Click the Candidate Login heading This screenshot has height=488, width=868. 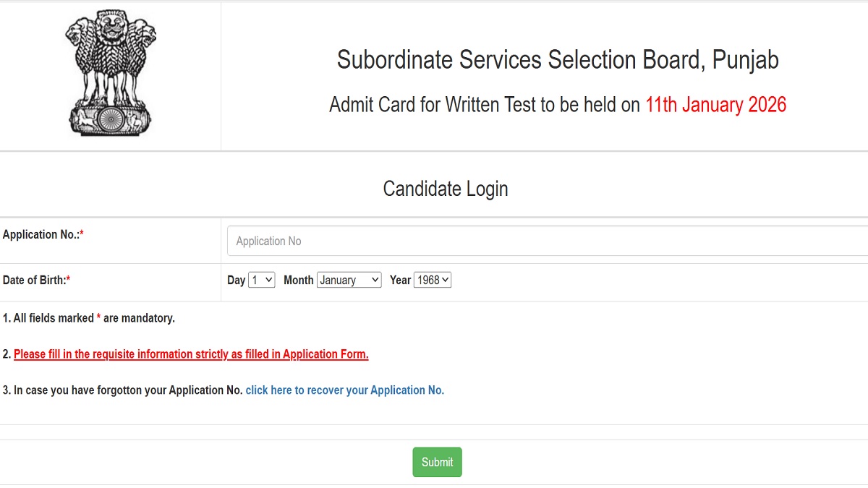[445, 189]
